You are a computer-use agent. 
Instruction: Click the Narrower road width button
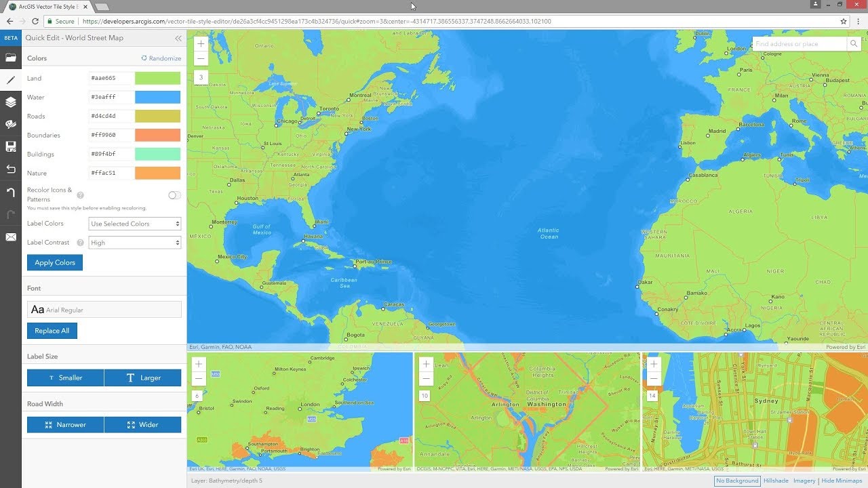66,425
